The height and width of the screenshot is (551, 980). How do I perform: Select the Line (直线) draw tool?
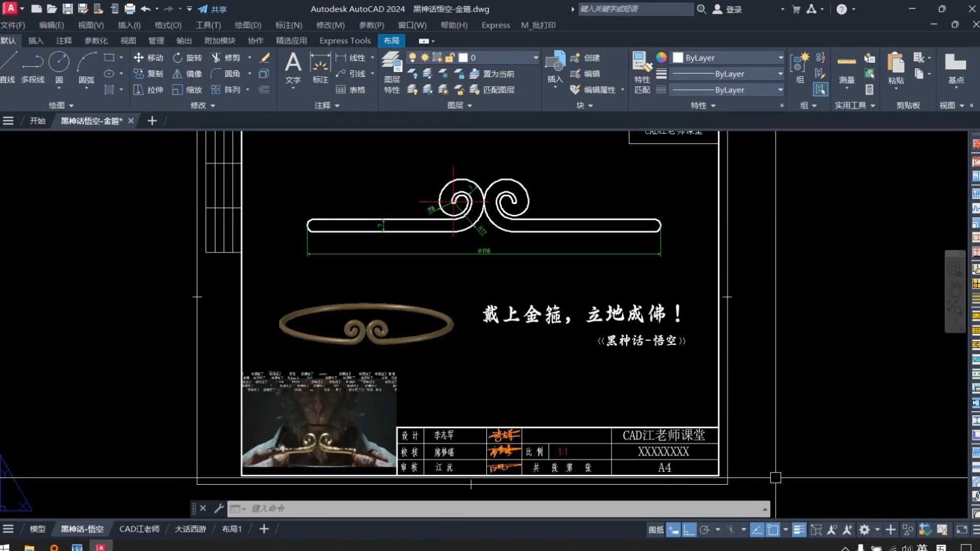[x=8, y=67]
